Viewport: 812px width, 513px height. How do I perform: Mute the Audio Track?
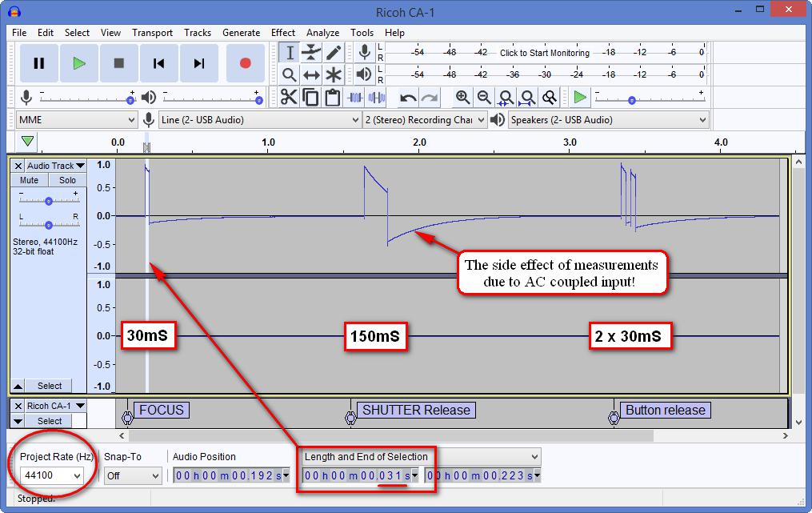[x=30, y=180]
